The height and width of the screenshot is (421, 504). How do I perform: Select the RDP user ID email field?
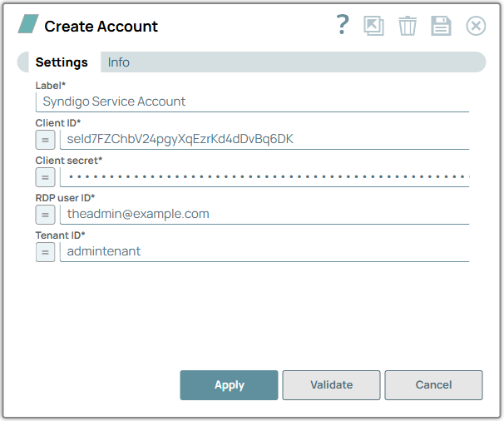tap(264, 214)
